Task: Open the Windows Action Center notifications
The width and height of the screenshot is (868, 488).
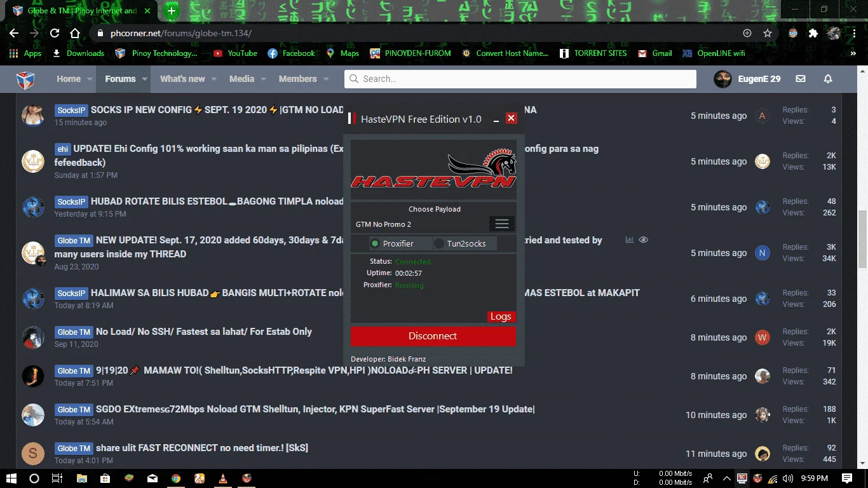Action: click(x=847, y=478)
